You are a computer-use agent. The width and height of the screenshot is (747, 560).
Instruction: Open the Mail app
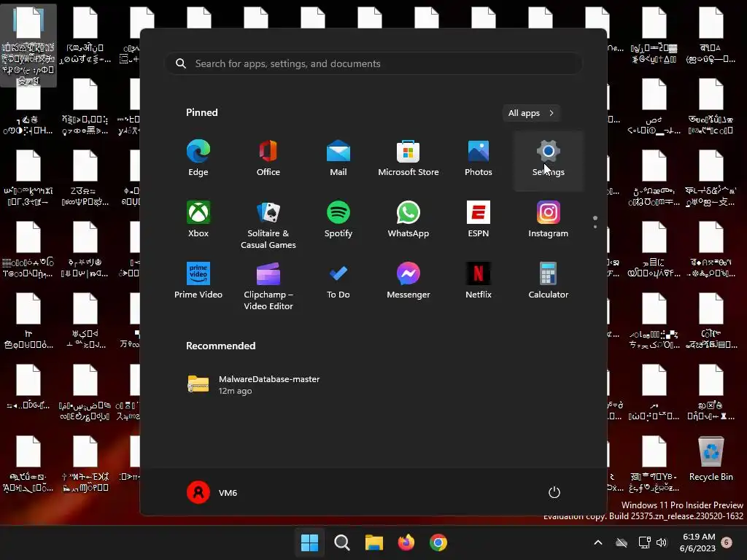338,159
